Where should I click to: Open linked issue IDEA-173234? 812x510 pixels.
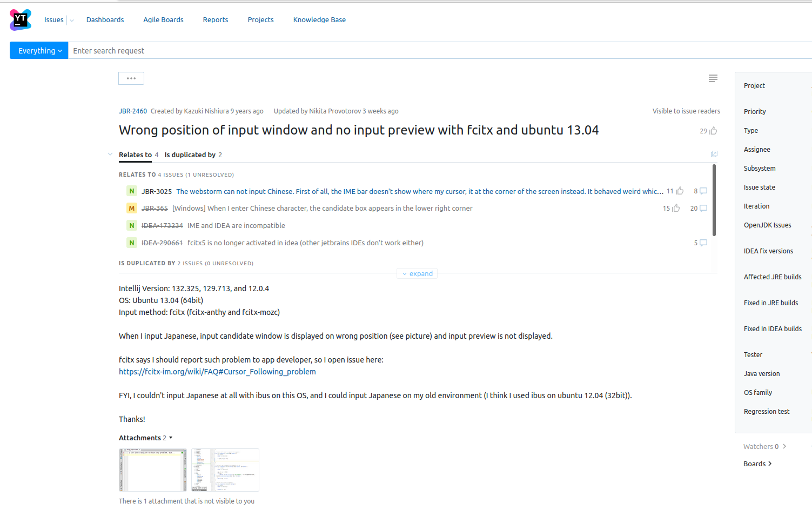(x=162, y=225)
